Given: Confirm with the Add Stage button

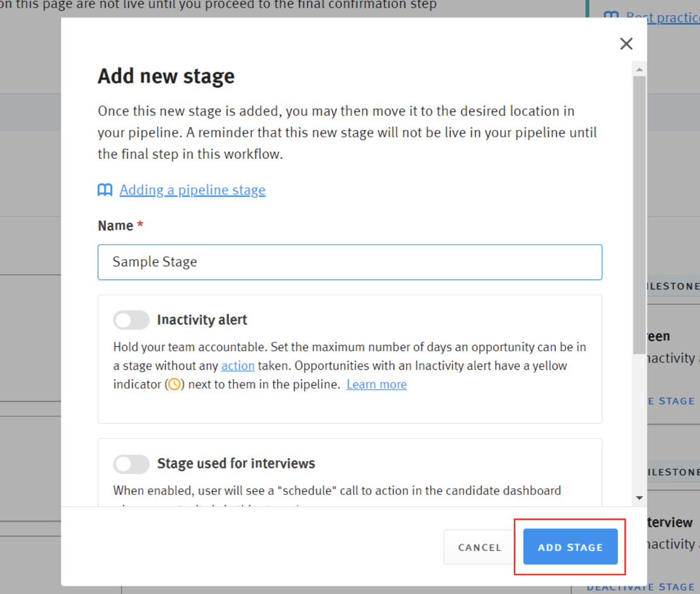Looking at the screenshot, I should point(570,547).
